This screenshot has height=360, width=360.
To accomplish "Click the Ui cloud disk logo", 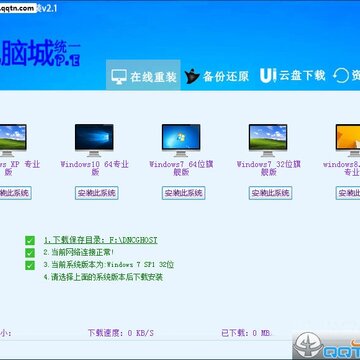I will 268,76.
